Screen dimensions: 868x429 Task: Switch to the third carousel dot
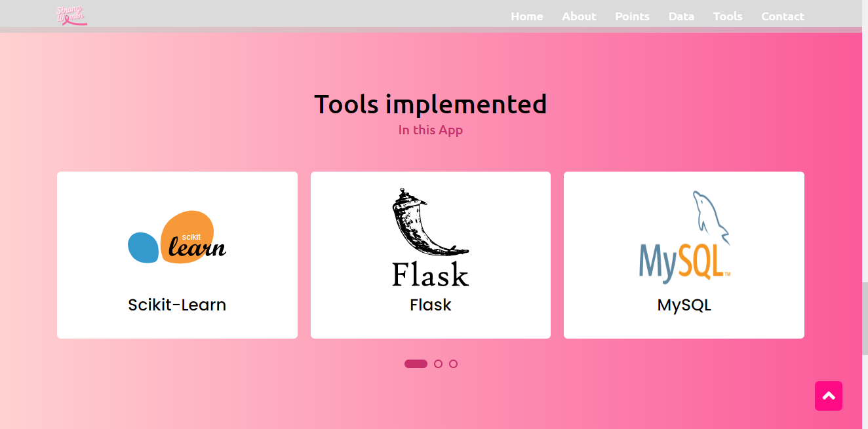click(453, 364)
